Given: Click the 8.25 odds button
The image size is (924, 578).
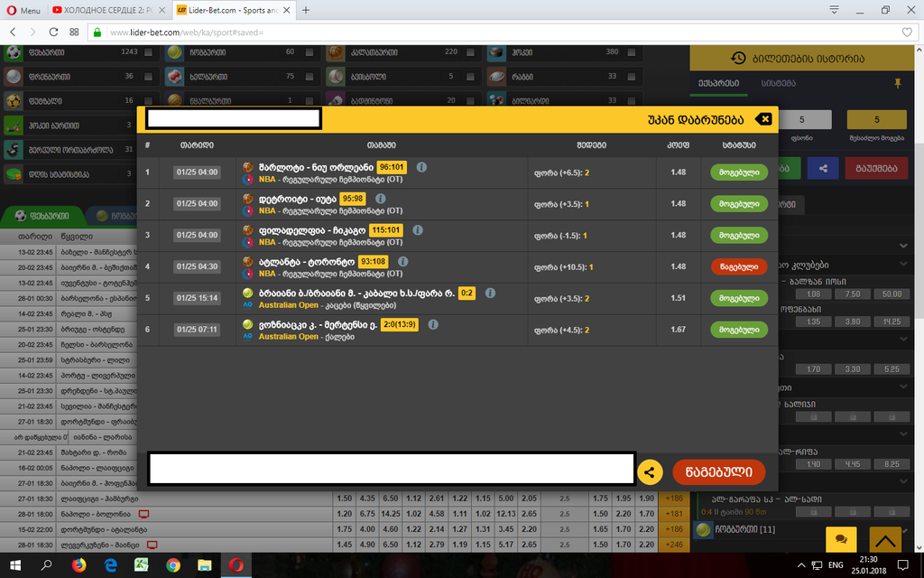Looking at the screenshot, I should pyautogui.click(x=892, y=464).
